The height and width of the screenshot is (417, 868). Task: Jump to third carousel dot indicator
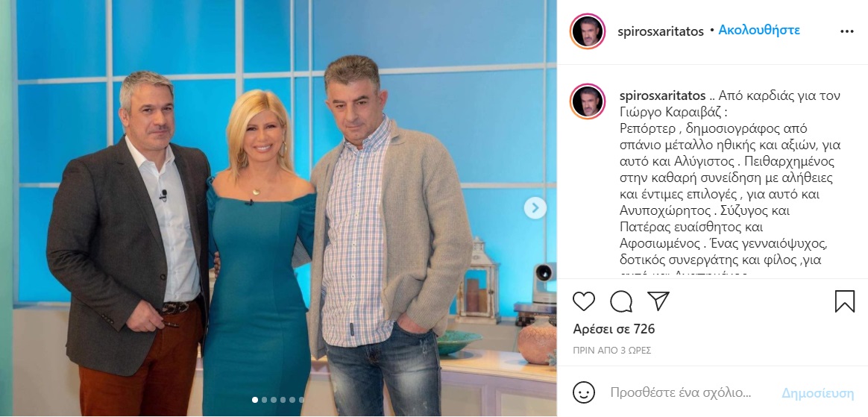click(274, 399)
